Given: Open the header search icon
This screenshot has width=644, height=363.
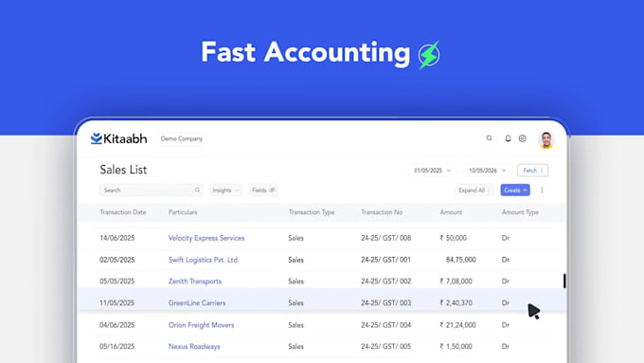Looking at the screenshot, I should [x=490, y=138].
